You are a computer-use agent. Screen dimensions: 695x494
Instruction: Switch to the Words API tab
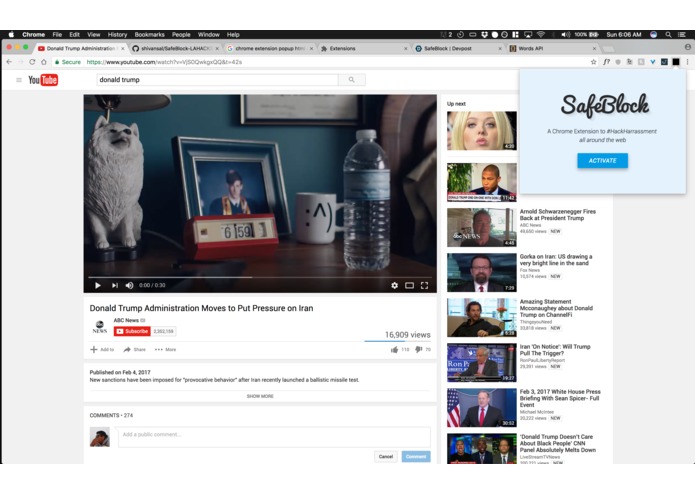[552, 48]
